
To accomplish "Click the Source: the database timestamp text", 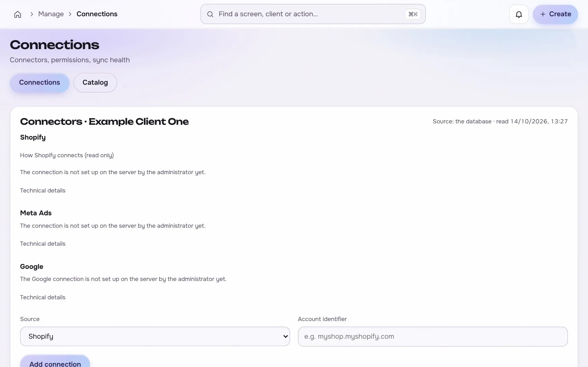I will click(x=500, y=121).
